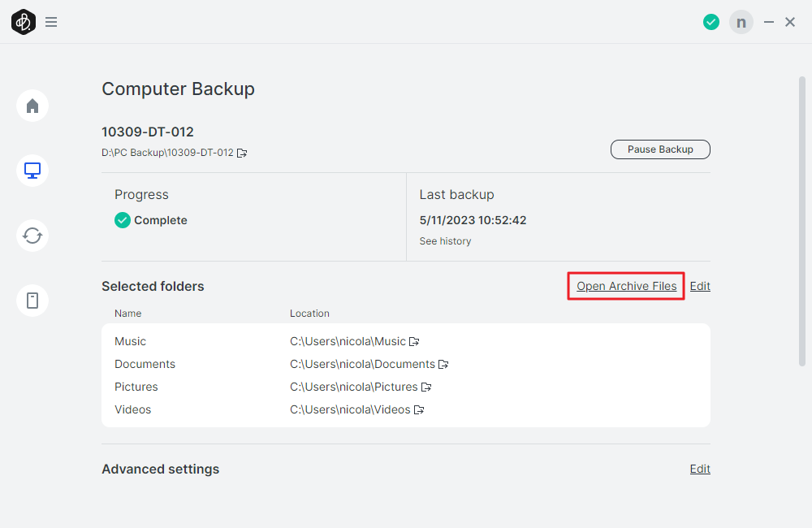Click the app logo icon

pos(23,22)
